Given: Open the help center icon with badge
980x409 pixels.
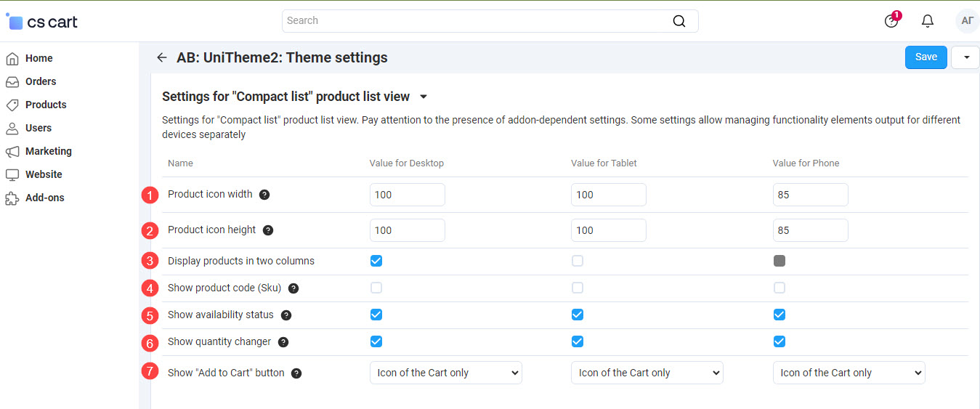Looking at the screenshot, I should (x=892, y=20).
